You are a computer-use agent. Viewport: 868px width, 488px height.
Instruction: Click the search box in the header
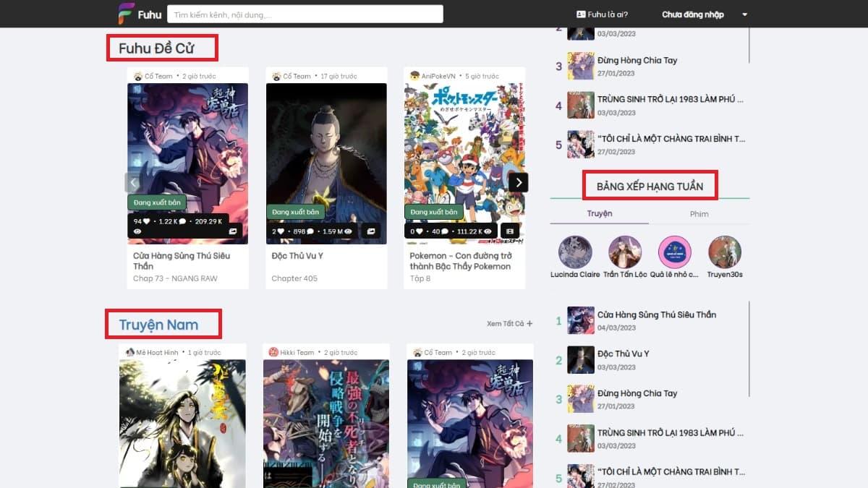[305, 14]
